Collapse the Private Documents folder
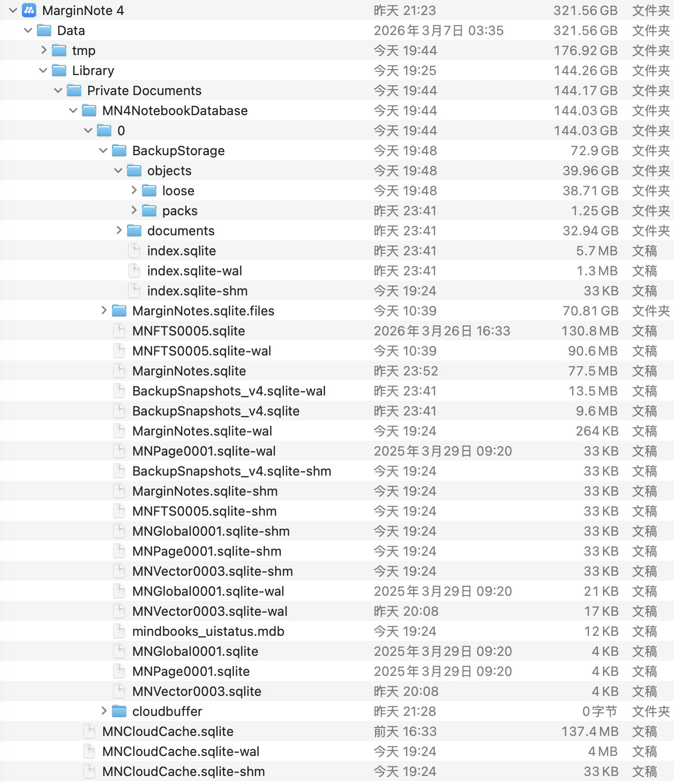 [x=58, y=91]
